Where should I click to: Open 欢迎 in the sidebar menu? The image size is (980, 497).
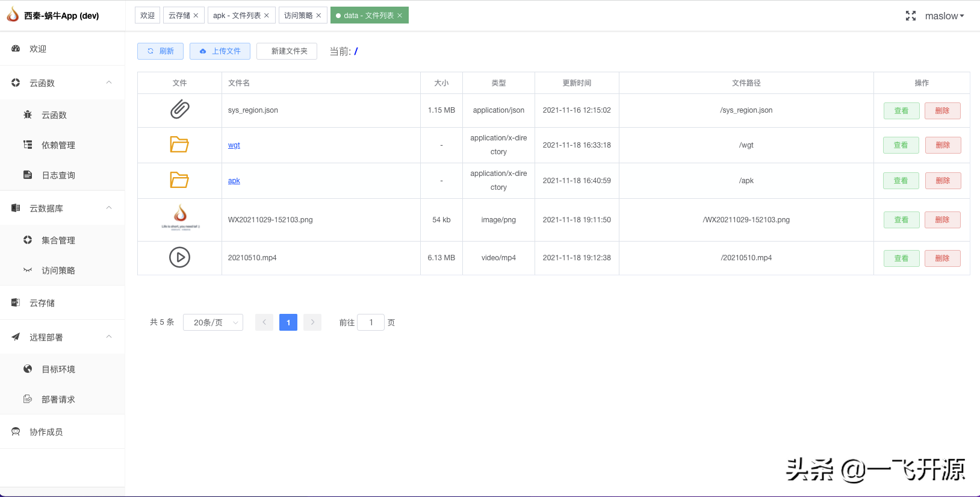(x=63, y=49)
